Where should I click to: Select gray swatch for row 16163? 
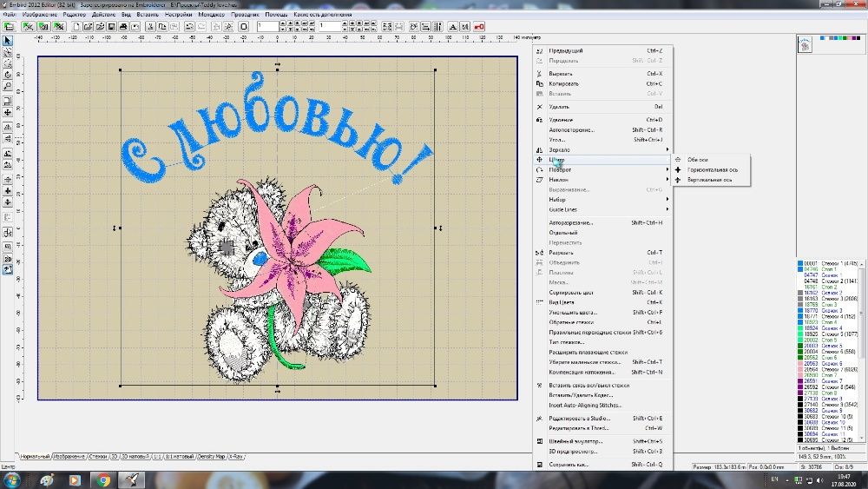pyautogui.click(x=800, y=299)
